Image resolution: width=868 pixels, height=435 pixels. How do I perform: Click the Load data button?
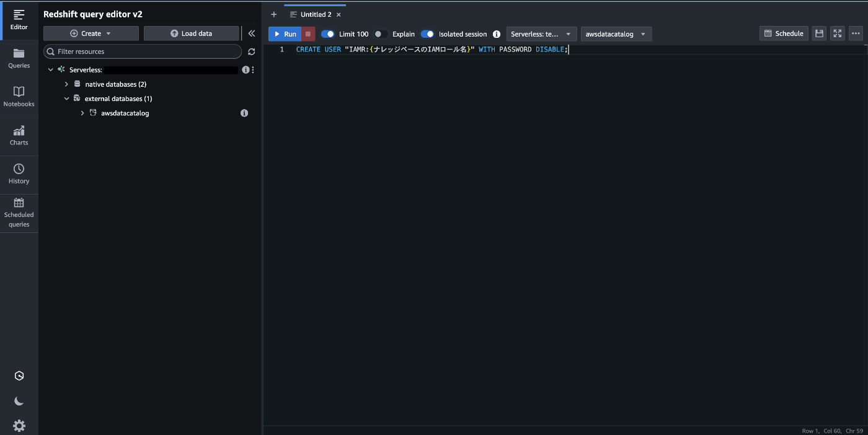coord(191,33)
